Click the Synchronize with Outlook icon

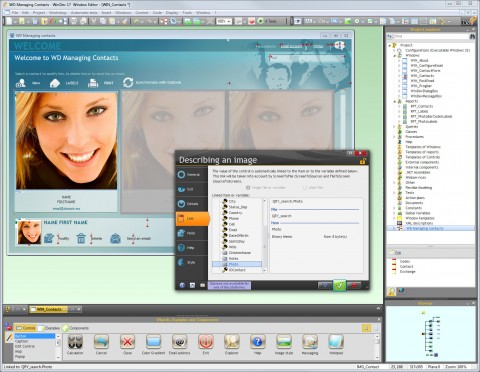(x=128, y=82)
